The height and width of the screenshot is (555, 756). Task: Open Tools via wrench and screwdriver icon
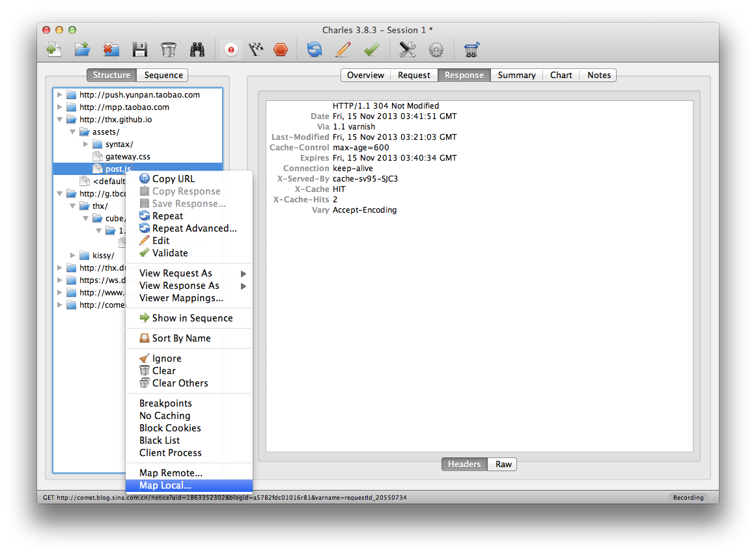tap(408, 49)
